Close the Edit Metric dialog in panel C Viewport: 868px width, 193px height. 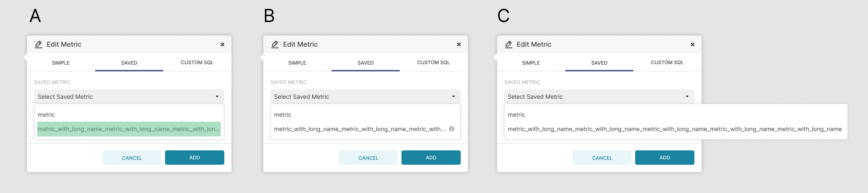pos(693,44)
